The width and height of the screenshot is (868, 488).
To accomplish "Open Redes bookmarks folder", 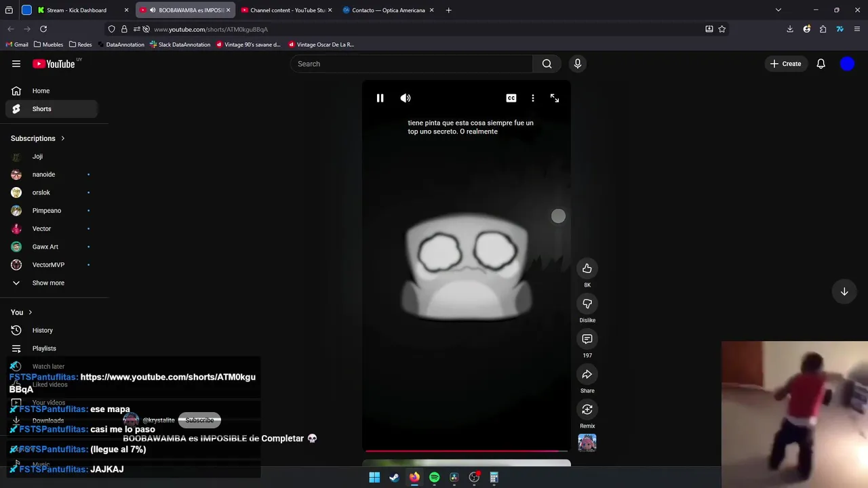I will (80, 45).
